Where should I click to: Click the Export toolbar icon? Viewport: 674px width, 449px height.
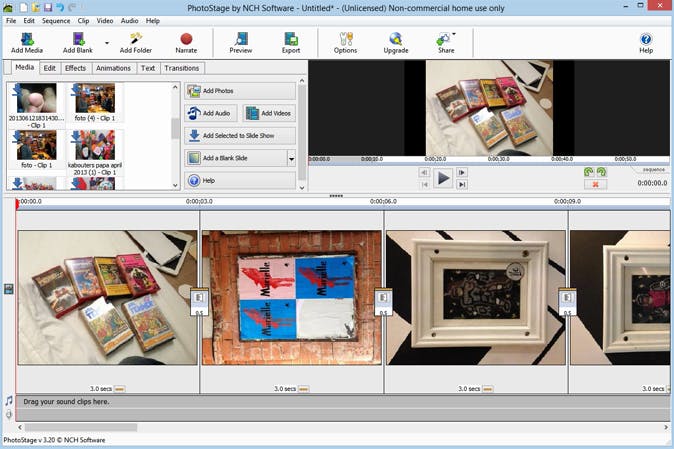click(291, 43)
